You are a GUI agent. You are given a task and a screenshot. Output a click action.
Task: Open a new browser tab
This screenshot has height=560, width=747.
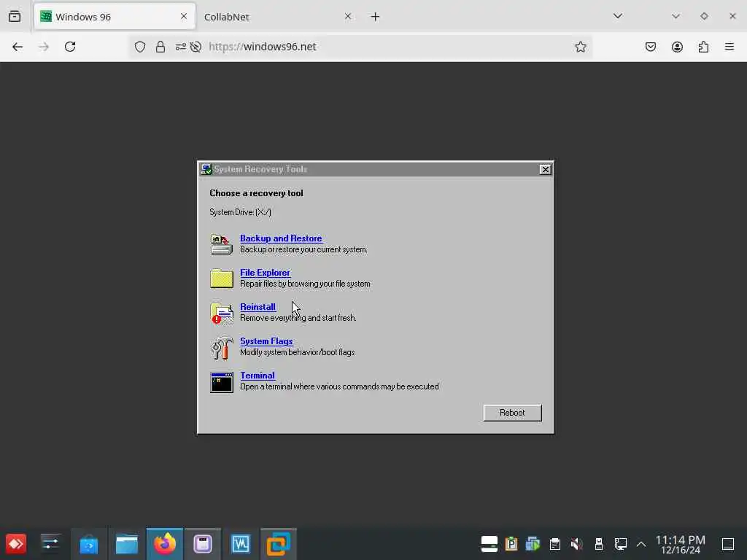376,17
